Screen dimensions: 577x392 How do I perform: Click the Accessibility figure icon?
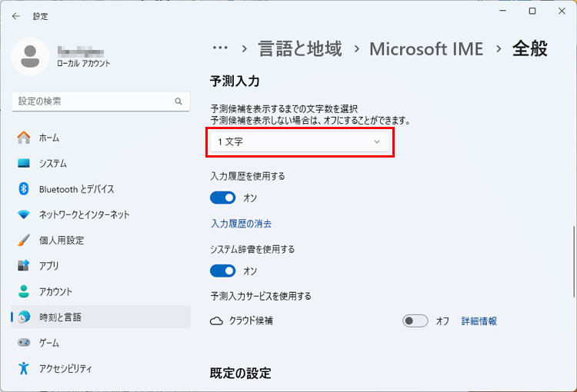click(x=24, y=368)
